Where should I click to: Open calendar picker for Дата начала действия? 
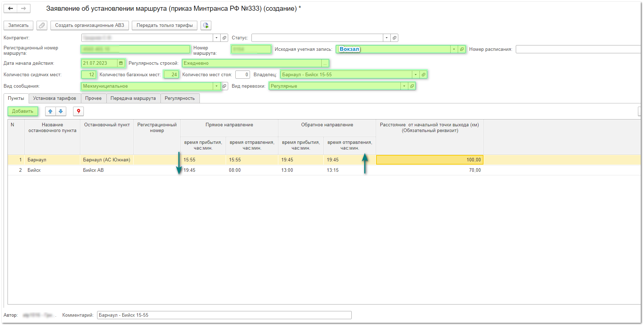[x=121, y=63]
